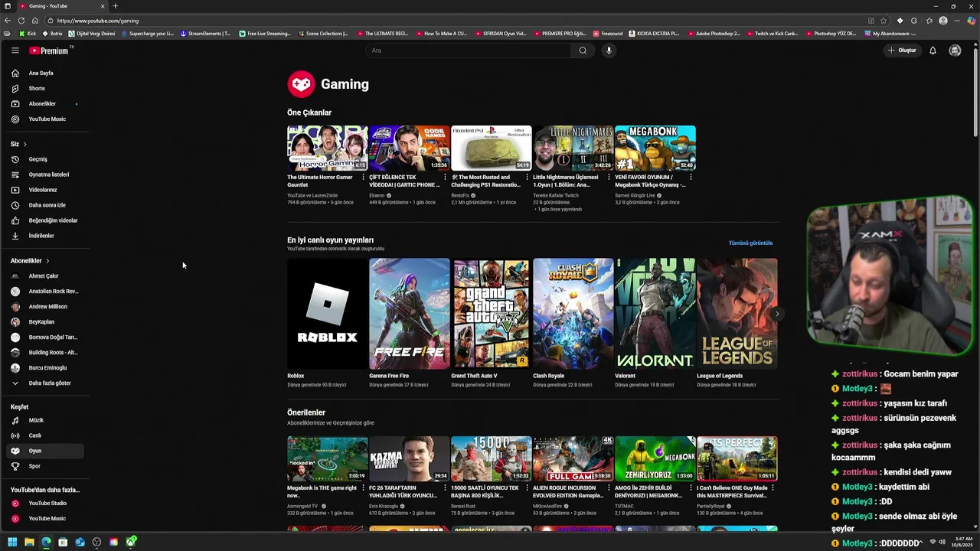This screenshot has height=551, width=980.
Task: Expand the Siz section chevron
Action: click(24, 144)
